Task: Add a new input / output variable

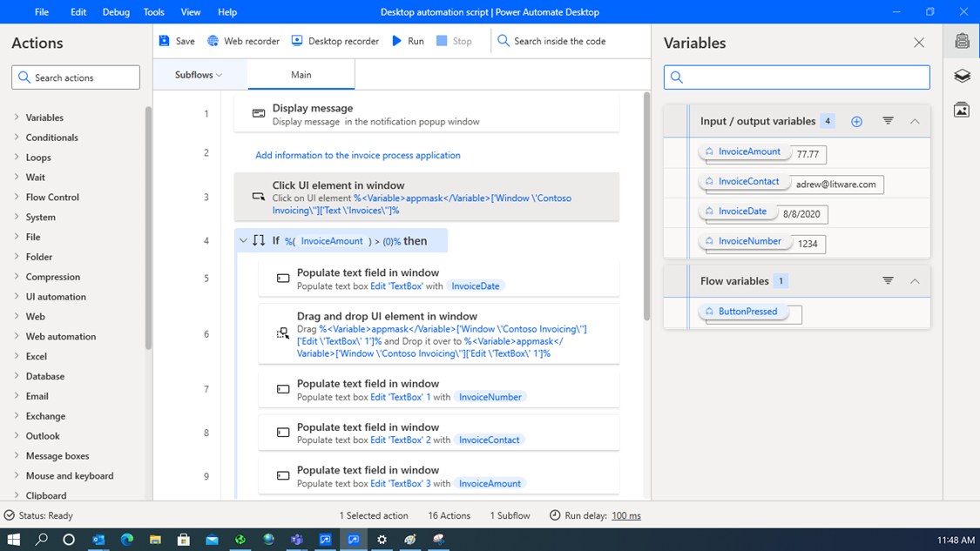Action: (856, 121)
